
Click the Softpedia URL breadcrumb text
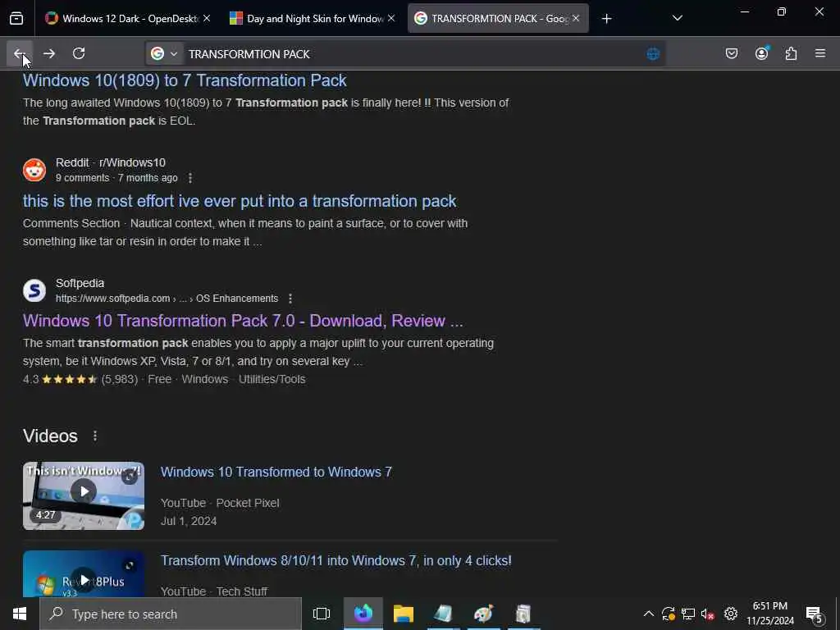pyautogui.click(x=167, y=299)
